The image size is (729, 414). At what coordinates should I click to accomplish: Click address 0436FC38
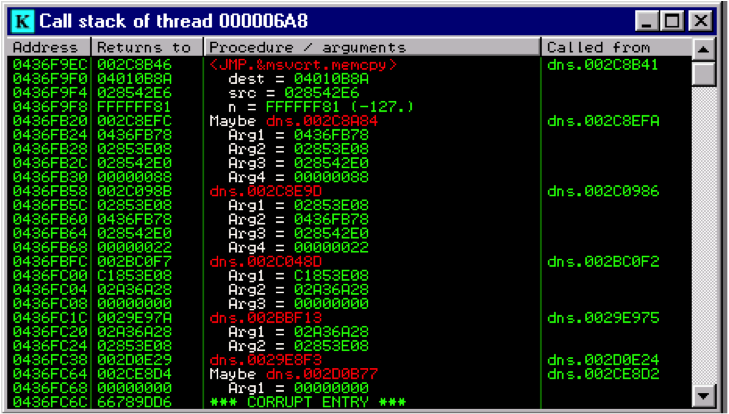50,360
